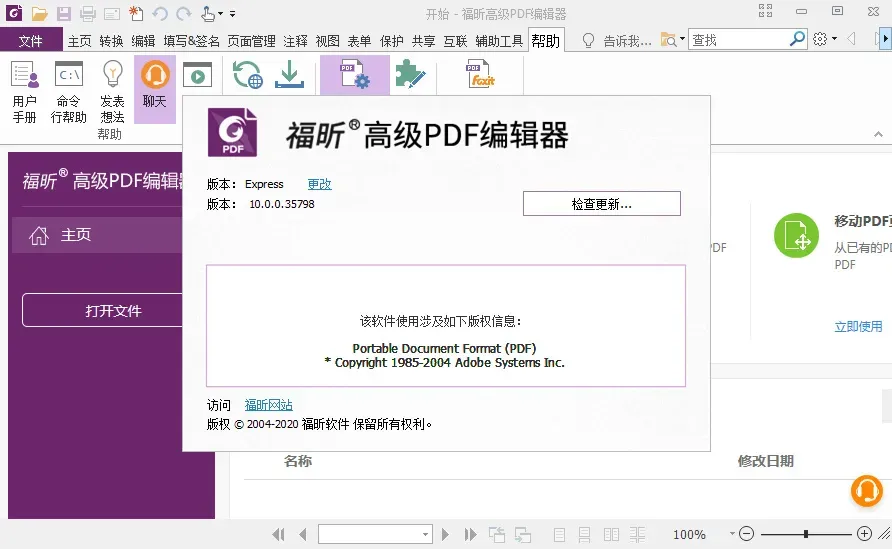
Task: Switch to the 页面管理 ribbon tab
Action: pos(251,41)
